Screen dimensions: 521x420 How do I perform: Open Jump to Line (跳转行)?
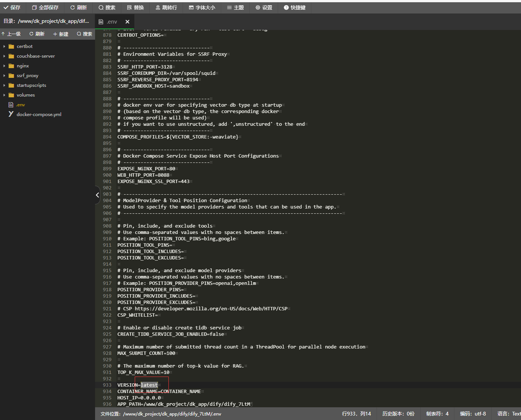coord(166,7)
